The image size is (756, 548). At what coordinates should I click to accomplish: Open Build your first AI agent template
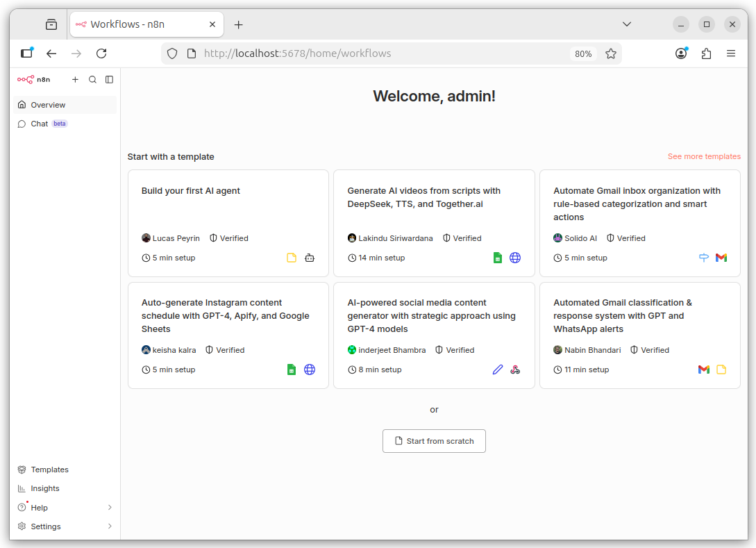(228, 224)
